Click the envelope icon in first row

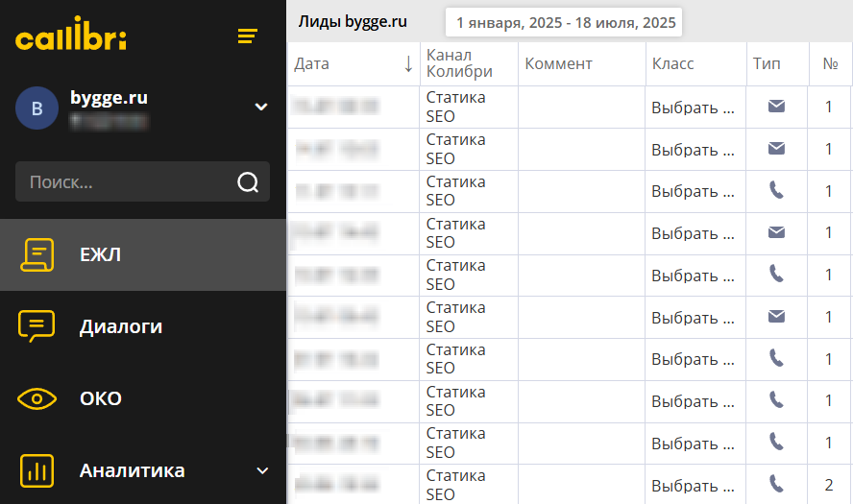776,107
